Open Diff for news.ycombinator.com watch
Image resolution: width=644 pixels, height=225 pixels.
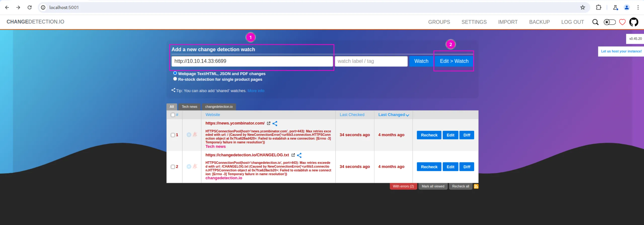[x=467, y=135]
